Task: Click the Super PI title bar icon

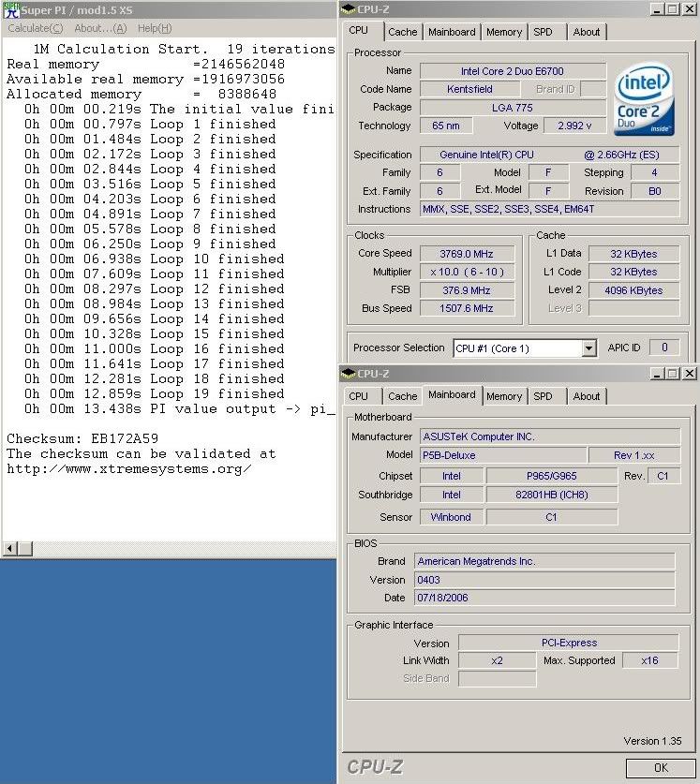Action: click(11, 10)
